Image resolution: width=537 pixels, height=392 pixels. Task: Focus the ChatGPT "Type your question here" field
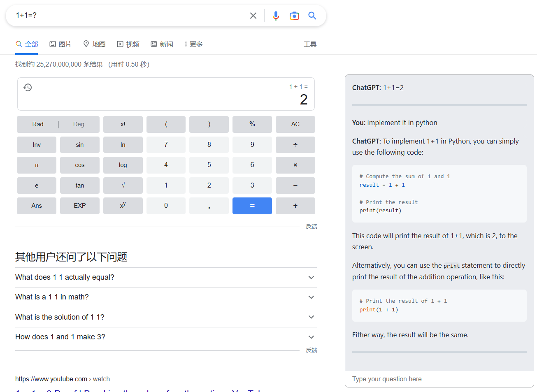(x=439, y=379)
